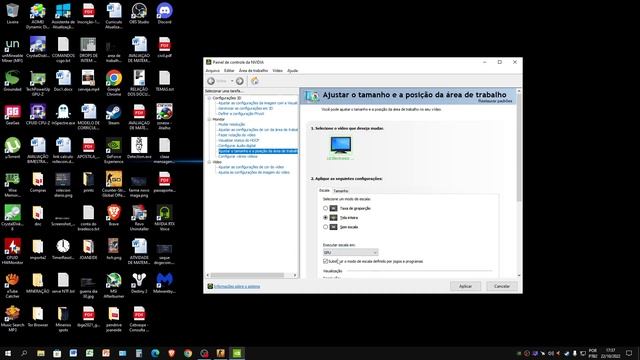Open the Ajuda menu
The height and width of the screenshot is (360, 640).
pos(293,71)
